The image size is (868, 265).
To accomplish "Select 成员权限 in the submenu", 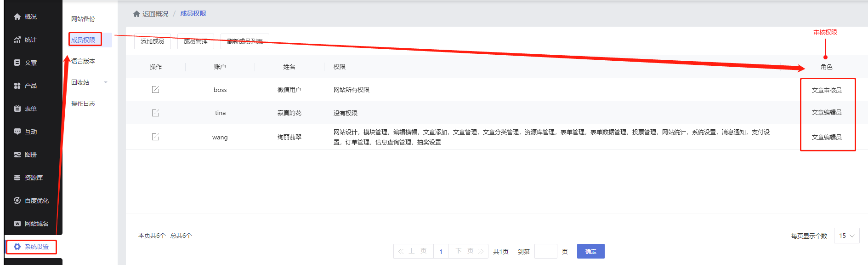I will point(83,40).
